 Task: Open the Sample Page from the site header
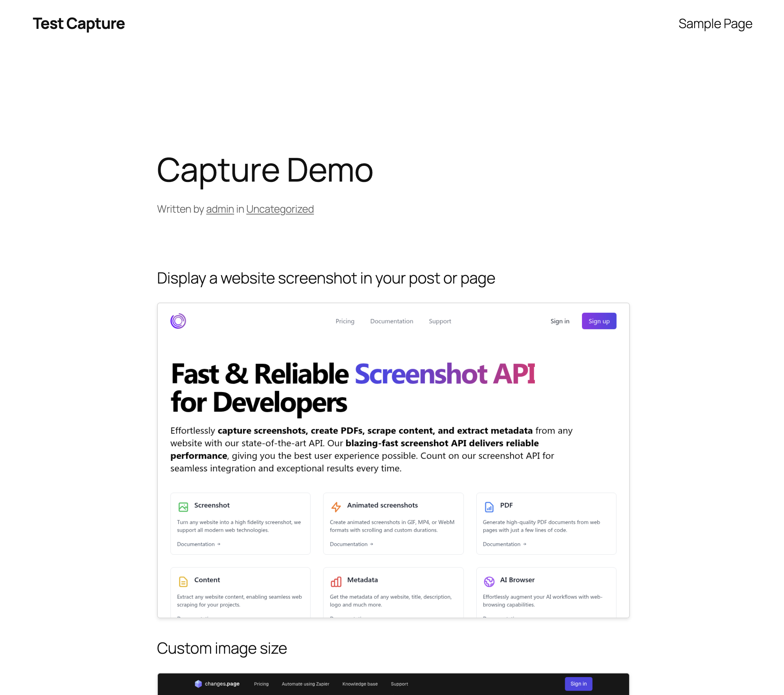coord(715,24)
